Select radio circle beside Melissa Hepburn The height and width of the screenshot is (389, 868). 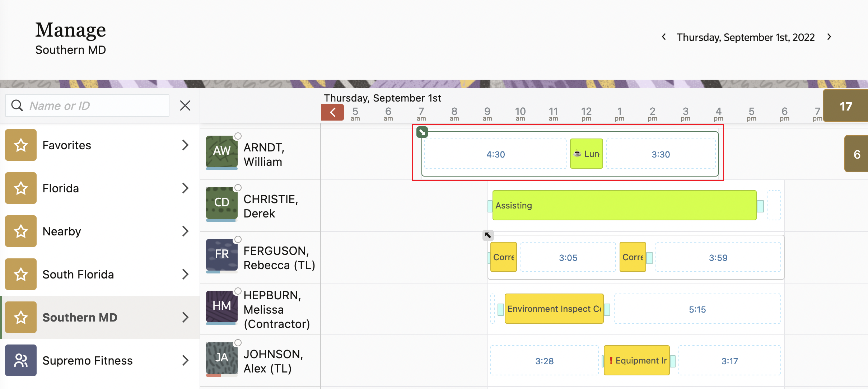pyautogui.click(x=238, y=291)
